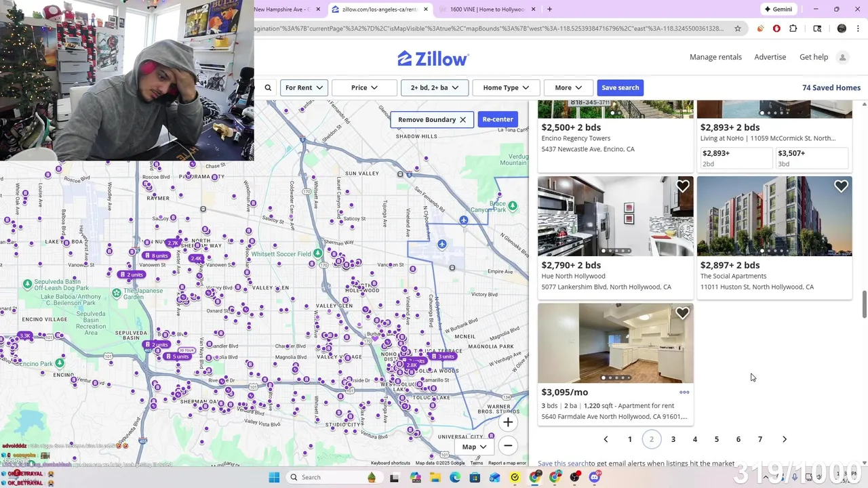This screenshot has width=868, height=488.
Task: Click The Japanese Garden map marker
Action: point(117,293)
